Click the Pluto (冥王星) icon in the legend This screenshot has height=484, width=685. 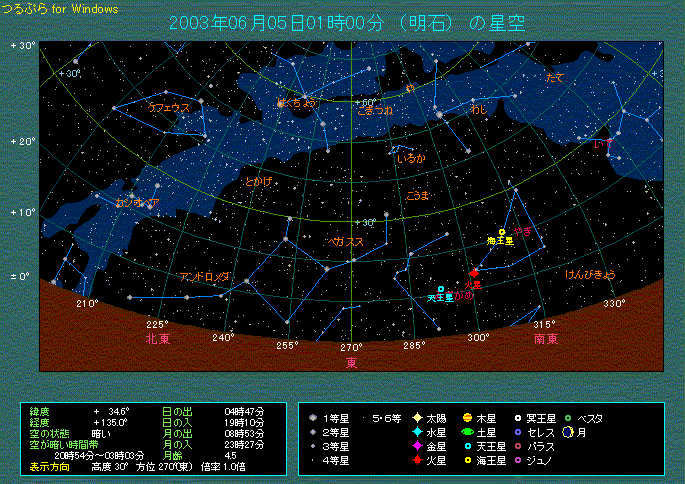point(517,418)
